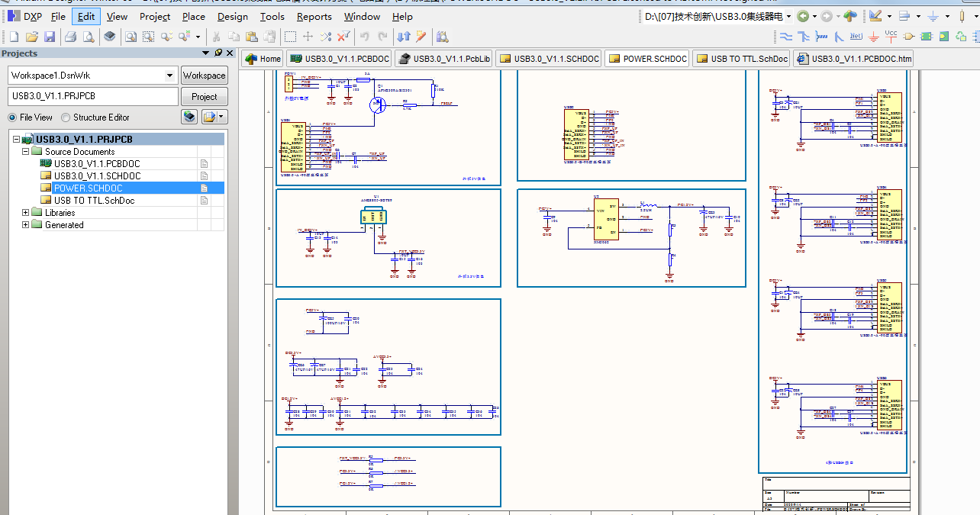The image size is (980, 515).
Task: Open the Projects panel options dropdown arrow
Action: 205,53
